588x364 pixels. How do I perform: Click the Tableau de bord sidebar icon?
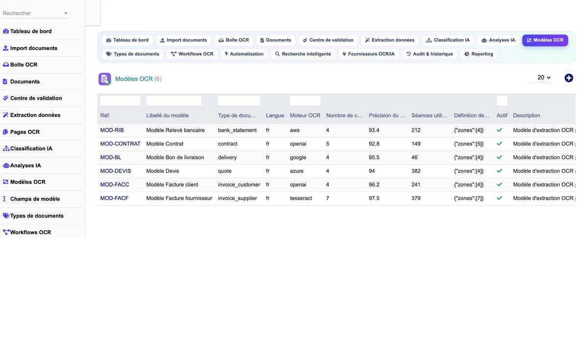pyautogui.click(x=6, y=31)
